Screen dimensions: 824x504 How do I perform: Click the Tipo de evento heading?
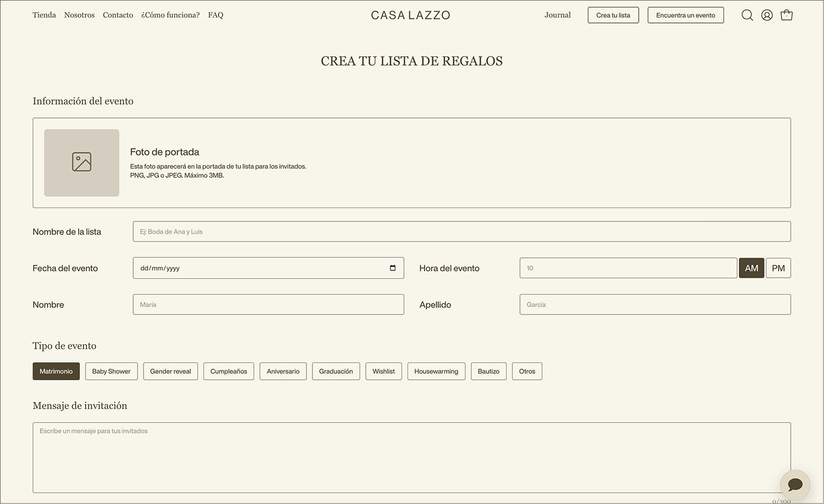64,345
